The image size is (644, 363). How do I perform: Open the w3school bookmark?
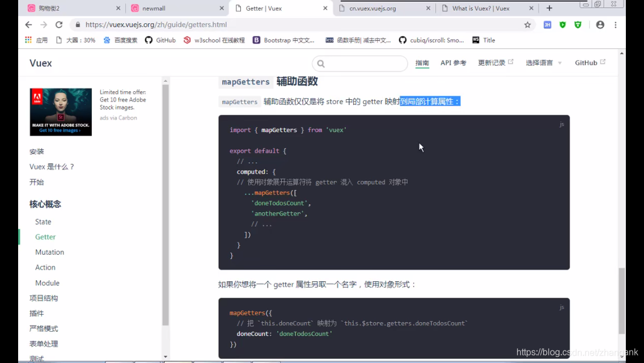pyautogui.click(x=214, y=40)
